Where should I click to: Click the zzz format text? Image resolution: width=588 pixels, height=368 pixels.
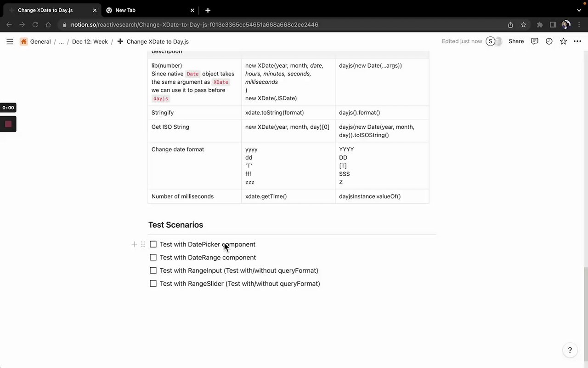pyautogui.click(x=250, y=182)
